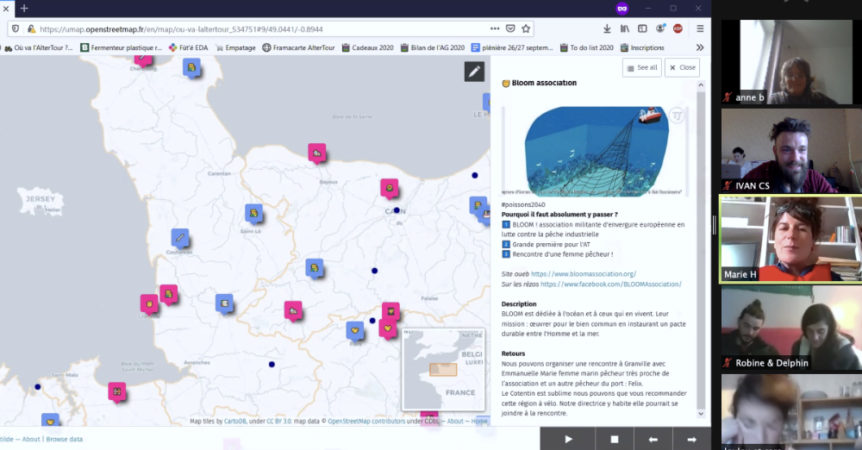Open page actions three-dot menu in URL bar

tap(495, 29)
